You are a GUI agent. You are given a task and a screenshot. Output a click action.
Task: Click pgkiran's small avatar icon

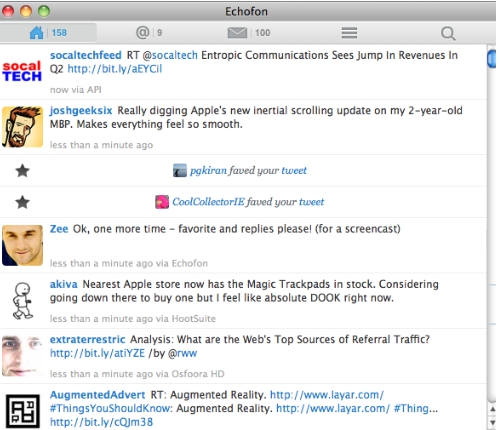click(180, 170)
